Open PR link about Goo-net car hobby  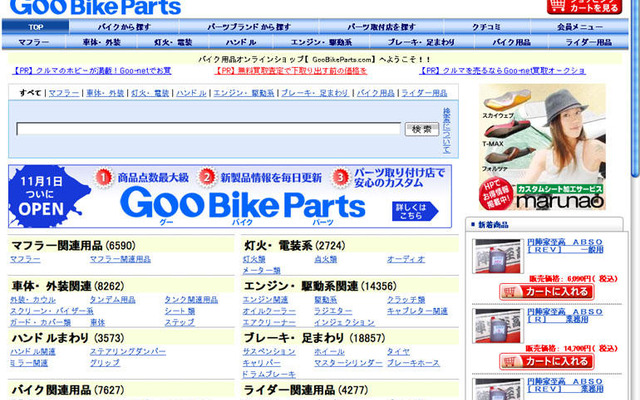[x=92, y=71]
